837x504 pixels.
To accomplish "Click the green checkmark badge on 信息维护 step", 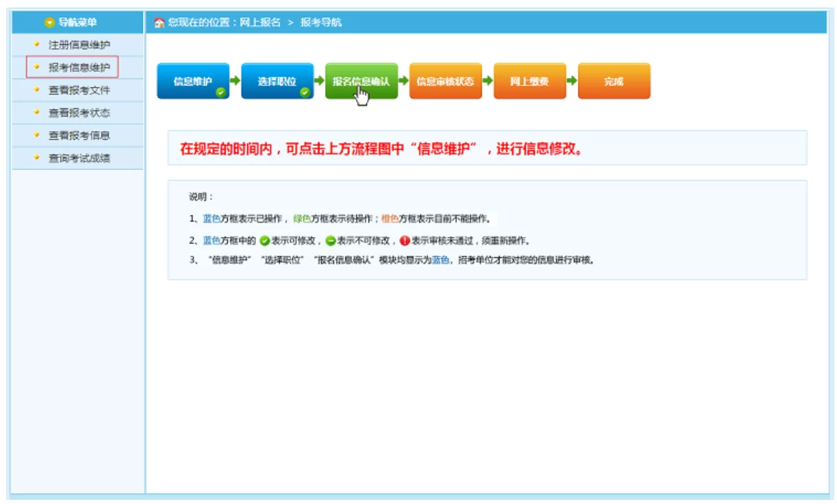I will 221,92.
